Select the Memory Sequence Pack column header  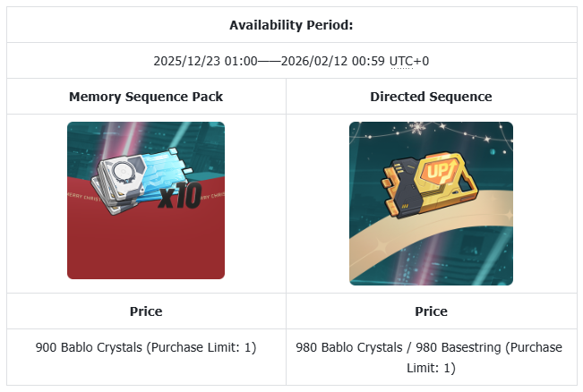point(146,97)
